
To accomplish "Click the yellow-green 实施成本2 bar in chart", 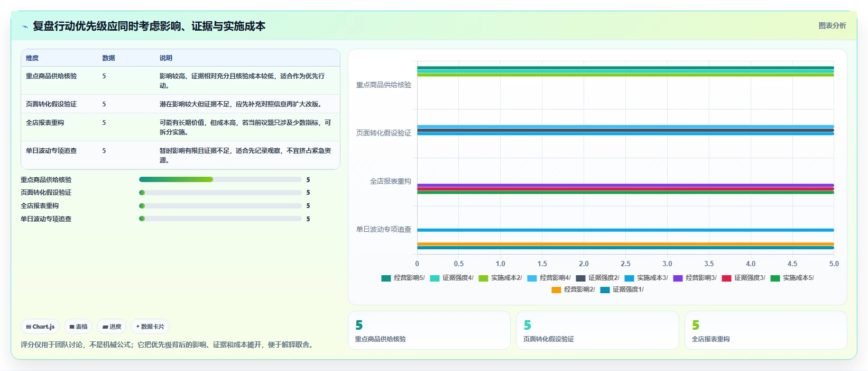I will click(x=625, y=75).
